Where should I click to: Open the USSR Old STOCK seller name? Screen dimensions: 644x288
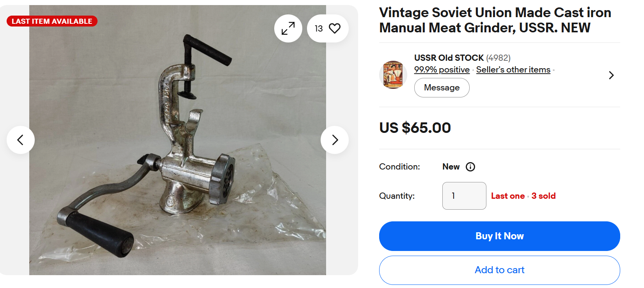point(449,58)
